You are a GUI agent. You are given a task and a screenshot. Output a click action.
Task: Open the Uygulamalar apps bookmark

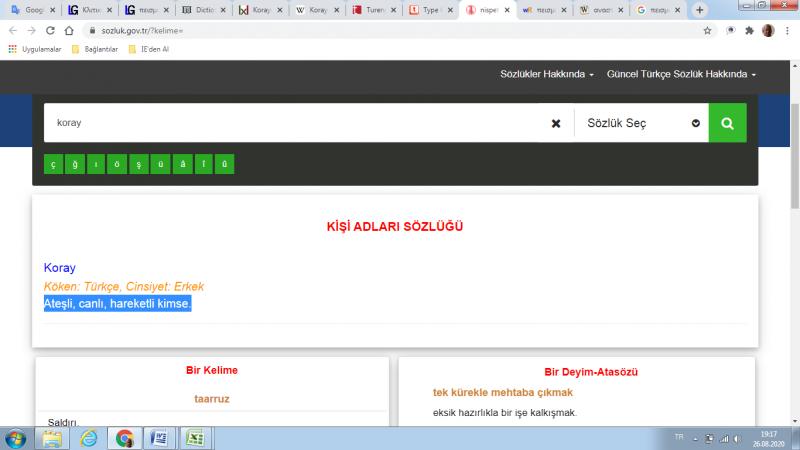(x=35, y=49)
